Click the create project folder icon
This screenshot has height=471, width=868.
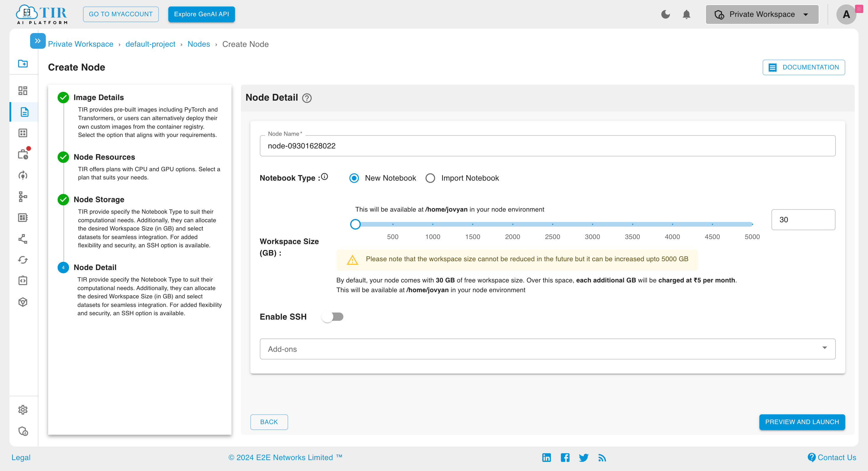pyautogui.click(x=23, y=63)
